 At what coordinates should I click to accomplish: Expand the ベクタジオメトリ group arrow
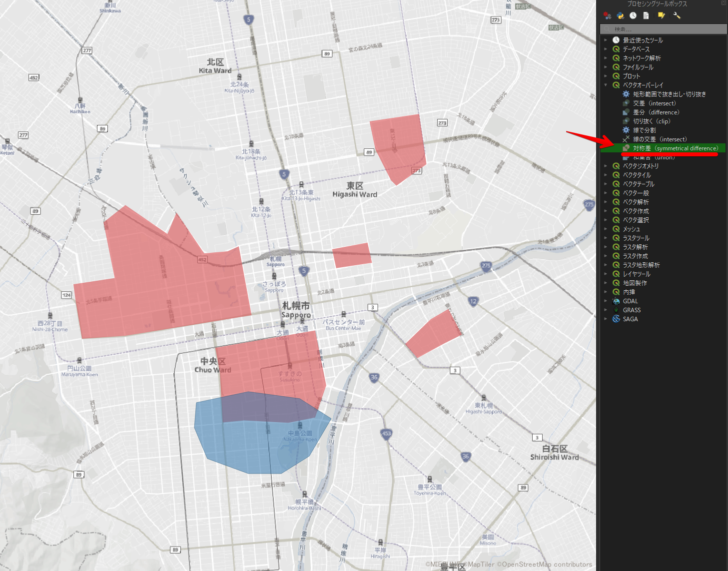[x=606, y=166]
